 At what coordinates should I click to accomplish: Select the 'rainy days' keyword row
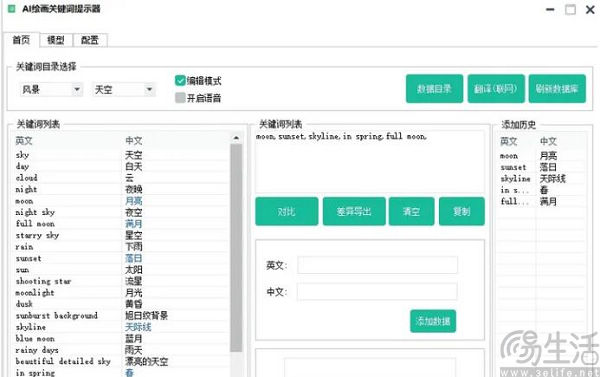(x=121, y=350)
